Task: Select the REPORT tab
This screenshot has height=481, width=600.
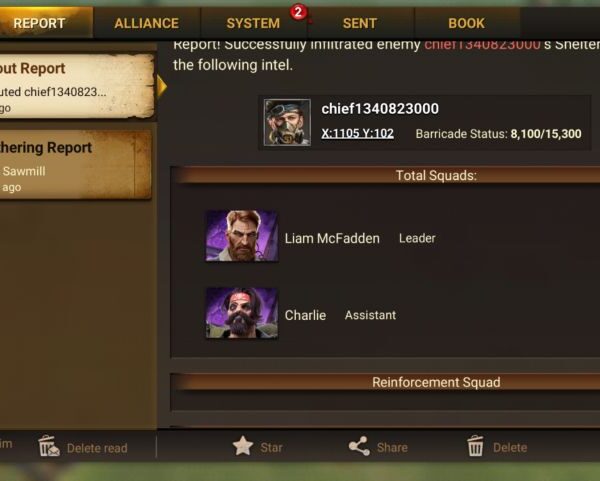Action: (x=39, y=23)
